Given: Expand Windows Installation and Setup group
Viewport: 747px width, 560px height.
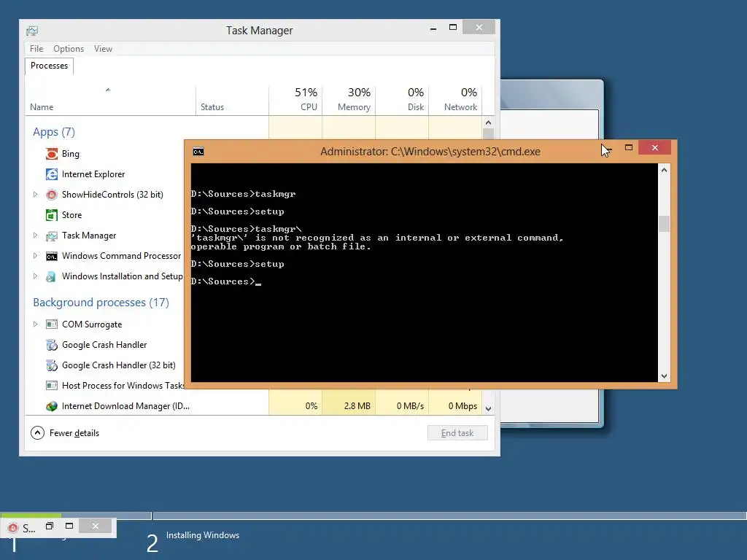Looking at the screenshot, I should click(35, 276).
